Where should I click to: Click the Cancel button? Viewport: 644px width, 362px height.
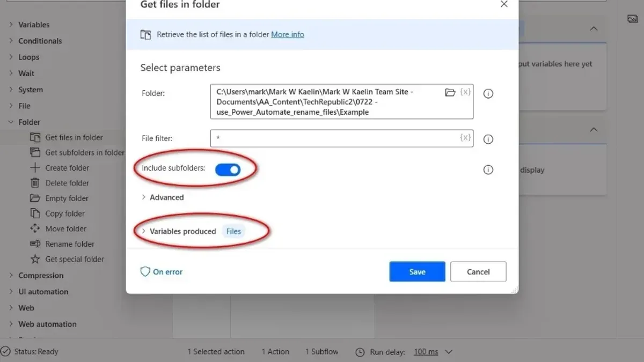point(478,272)
